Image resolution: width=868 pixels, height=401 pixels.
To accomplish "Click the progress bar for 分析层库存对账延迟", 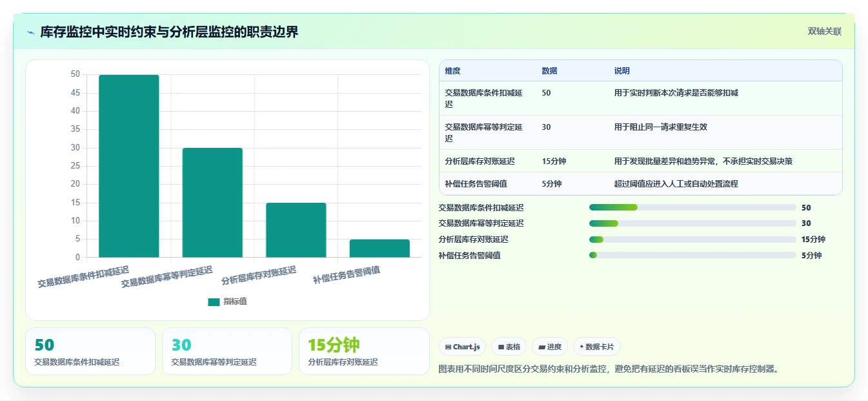I will pyautogui.click(x=692, y=240).
